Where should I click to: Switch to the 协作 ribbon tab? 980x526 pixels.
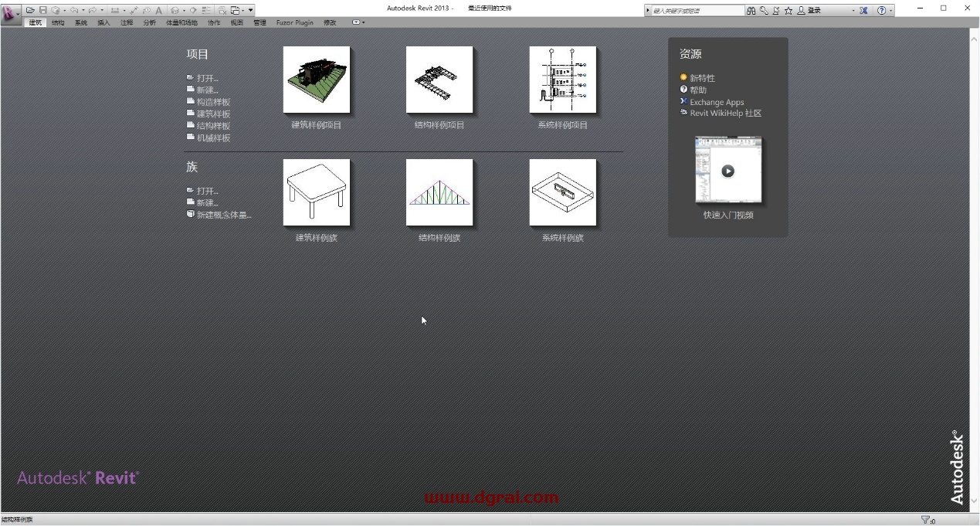[214, 22]
